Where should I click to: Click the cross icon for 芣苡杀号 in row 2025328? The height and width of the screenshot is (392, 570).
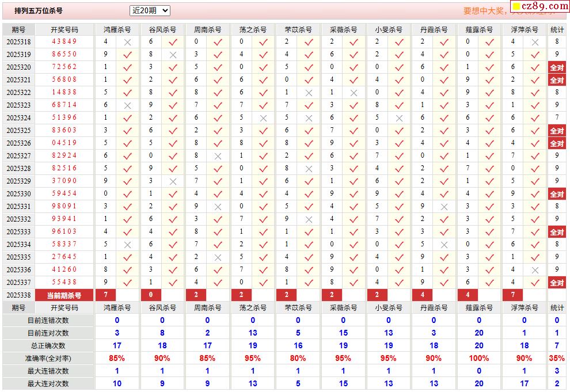[309, 169]
